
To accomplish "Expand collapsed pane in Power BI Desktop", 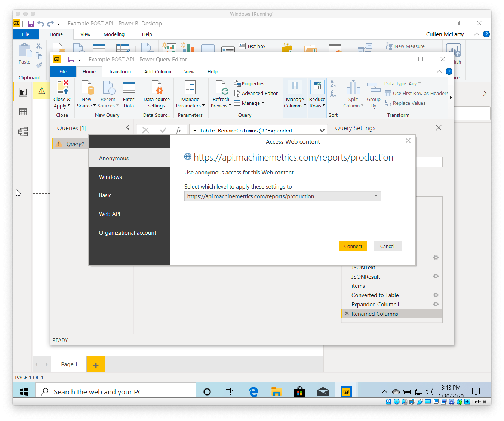I will (485, 93).
